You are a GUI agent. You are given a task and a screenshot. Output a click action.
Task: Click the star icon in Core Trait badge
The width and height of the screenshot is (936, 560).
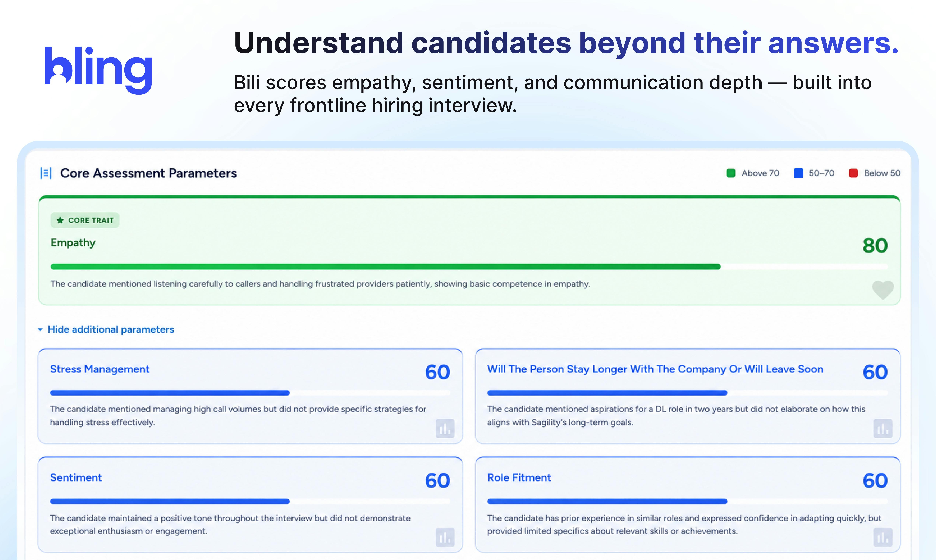click(60, 220)
